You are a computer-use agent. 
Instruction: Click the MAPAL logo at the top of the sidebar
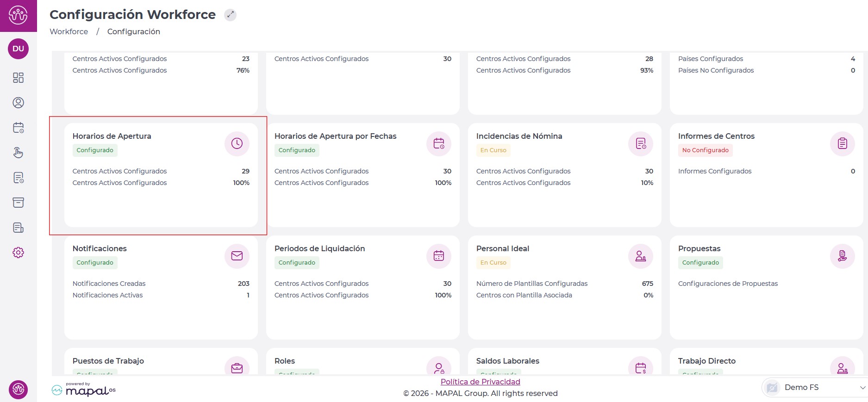[x=18, y=16]
